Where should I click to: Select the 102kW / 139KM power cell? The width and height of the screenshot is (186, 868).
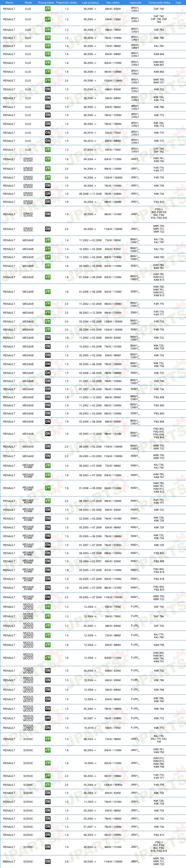(113, 81)
